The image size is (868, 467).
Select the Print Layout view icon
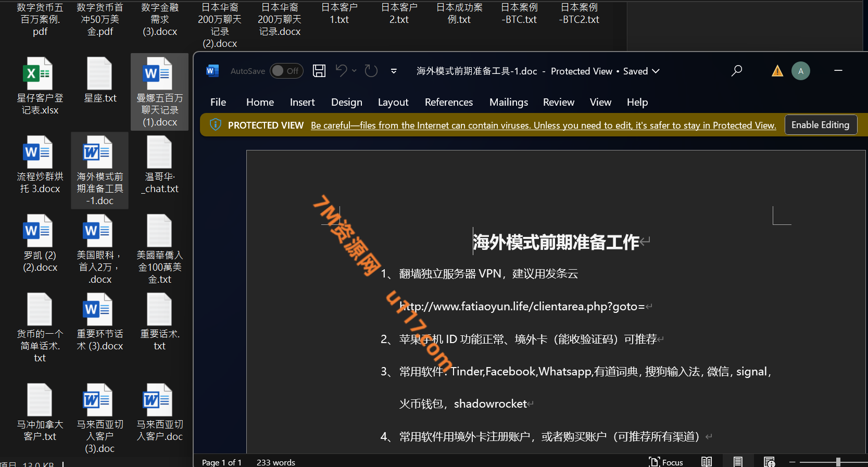click(738, 461)
